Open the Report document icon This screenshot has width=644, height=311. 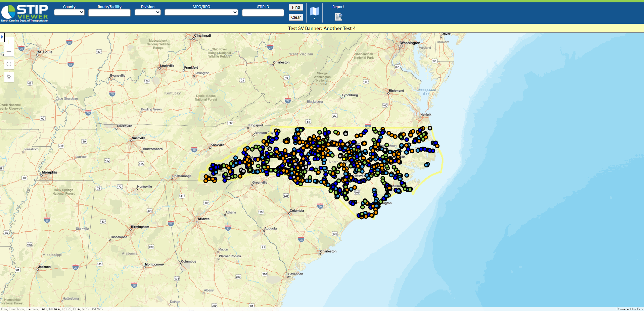click(x=338, y=16)
